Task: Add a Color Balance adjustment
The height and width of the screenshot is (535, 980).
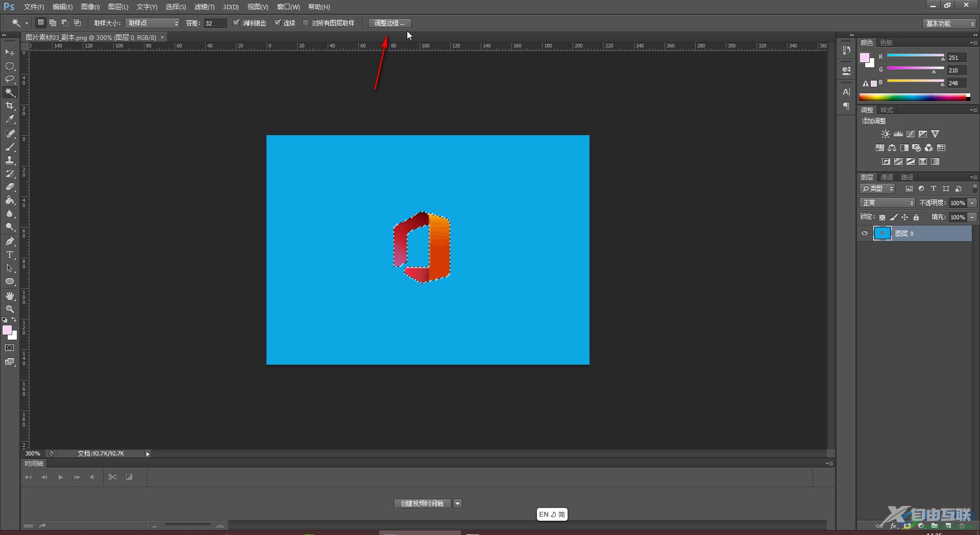Action: click(892, 148)
